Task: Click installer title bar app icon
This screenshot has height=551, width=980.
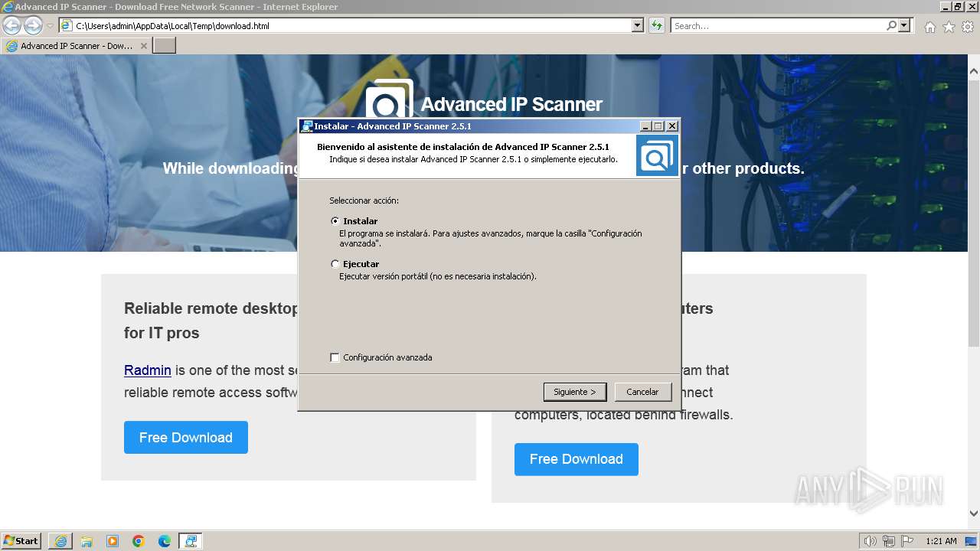Action: [x=306, y=126]
